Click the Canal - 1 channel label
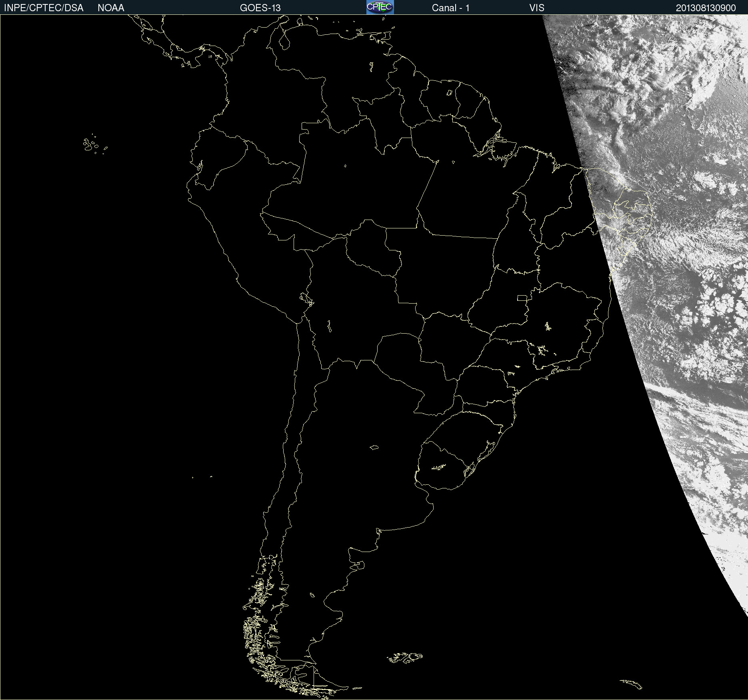Image resolution: width=748 pixels, height=700 pixels. pos(450,8)
